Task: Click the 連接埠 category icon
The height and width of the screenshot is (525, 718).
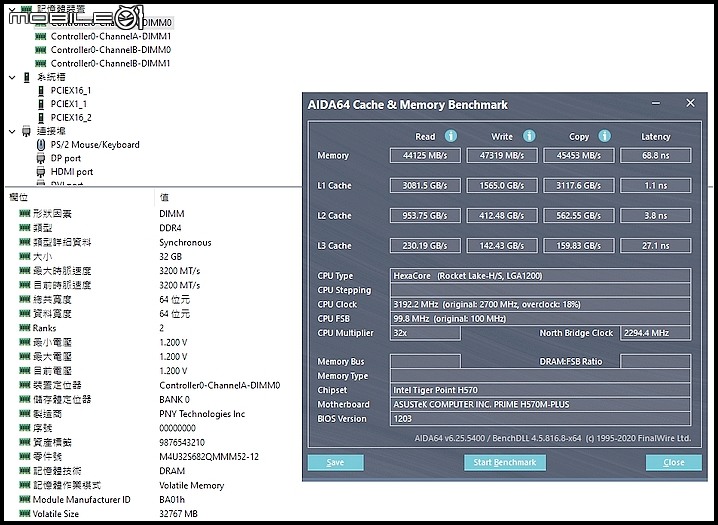Action: pyautogui.click(x=26, y=131)
